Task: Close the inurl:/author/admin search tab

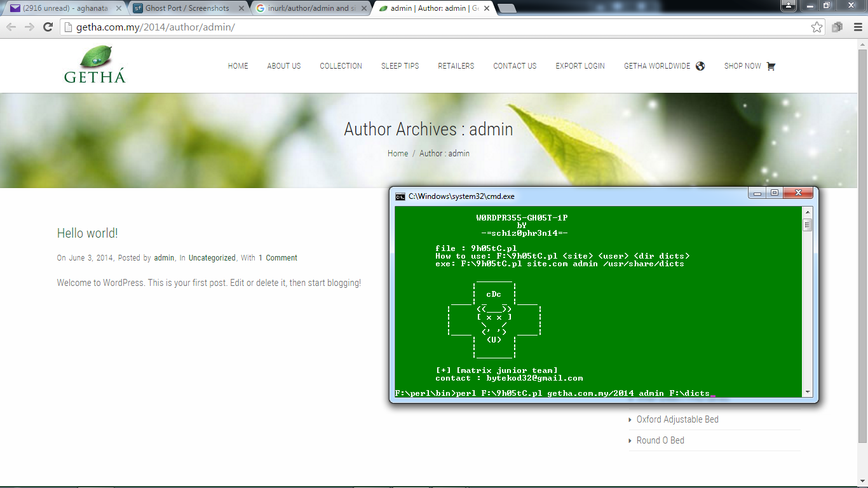Action: 364,8
